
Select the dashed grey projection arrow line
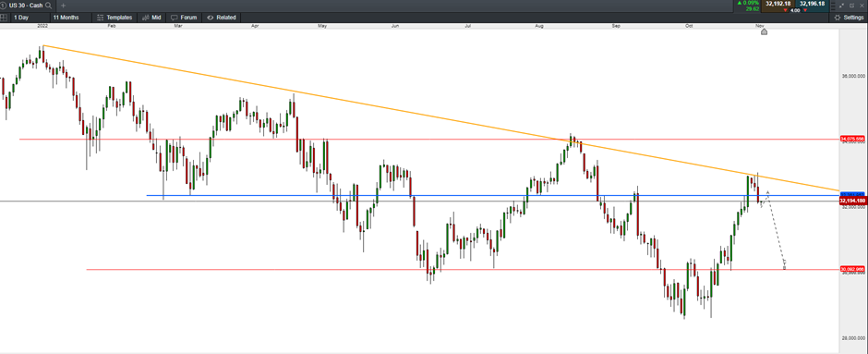click(777, 230)
